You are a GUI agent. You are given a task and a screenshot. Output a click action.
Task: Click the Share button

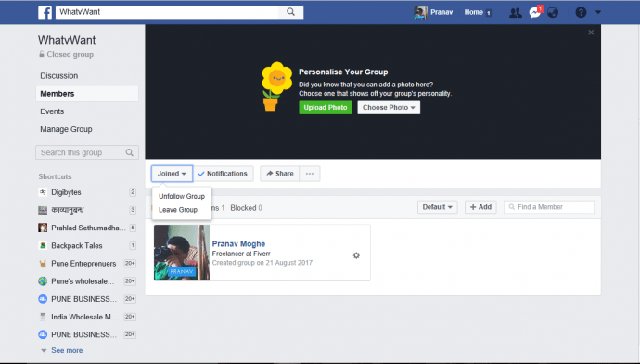pyautogui.click(x=280, y=173)
